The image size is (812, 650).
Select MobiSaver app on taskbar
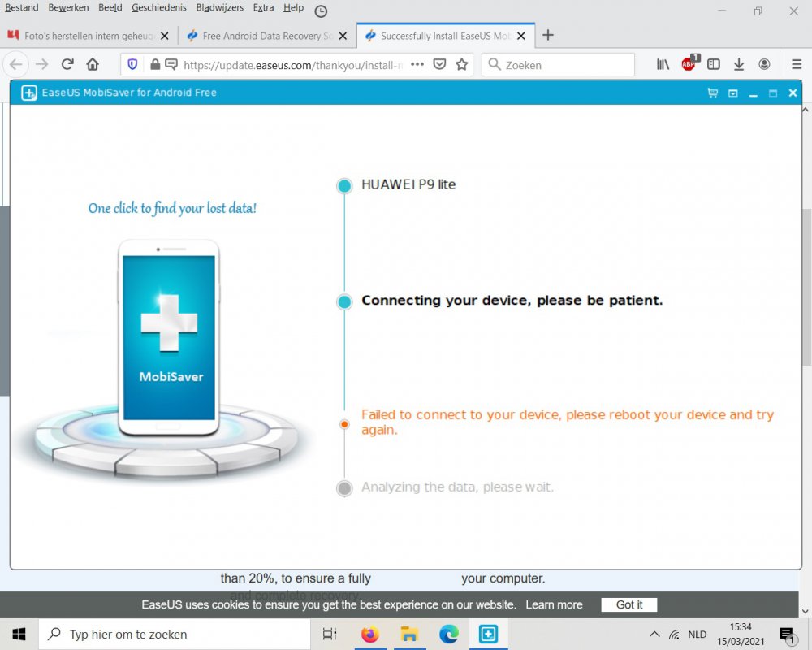click(x=488, y=634)
